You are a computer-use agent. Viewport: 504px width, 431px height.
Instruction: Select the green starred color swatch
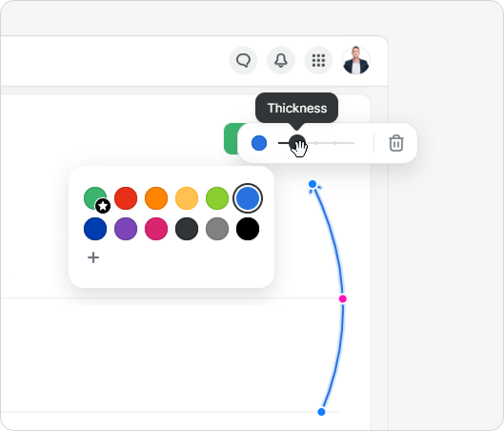coord(95,198)
